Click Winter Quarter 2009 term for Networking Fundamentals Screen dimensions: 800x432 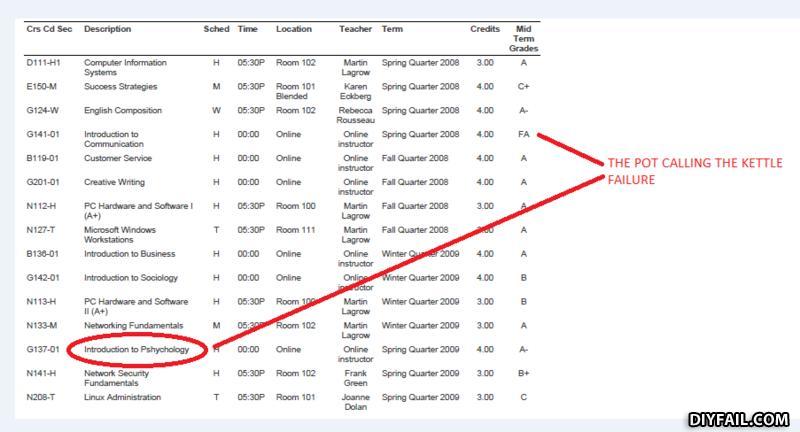coord(420,326)
